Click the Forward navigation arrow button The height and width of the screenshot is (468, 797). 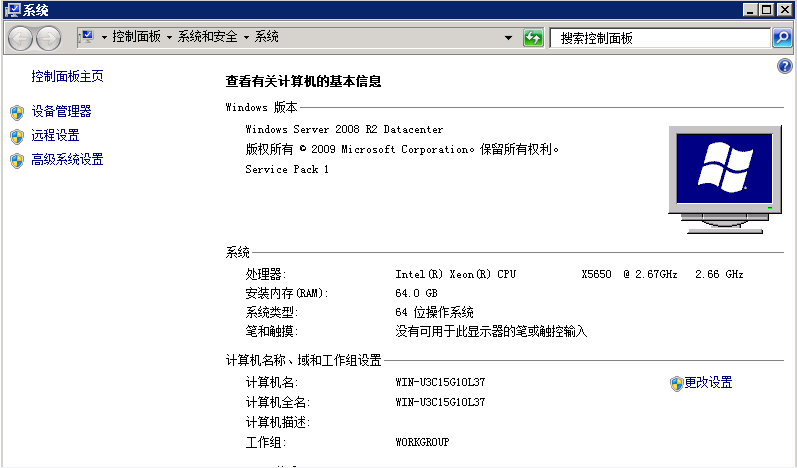(x=48, y=37)
